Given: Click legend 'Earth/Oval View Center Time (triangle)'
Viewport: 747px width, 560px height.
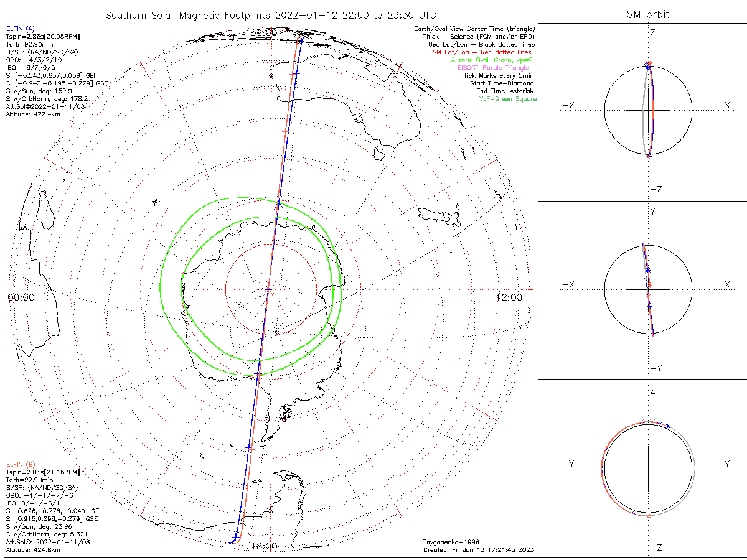Looking at the screenshot, I should (475, 29).
